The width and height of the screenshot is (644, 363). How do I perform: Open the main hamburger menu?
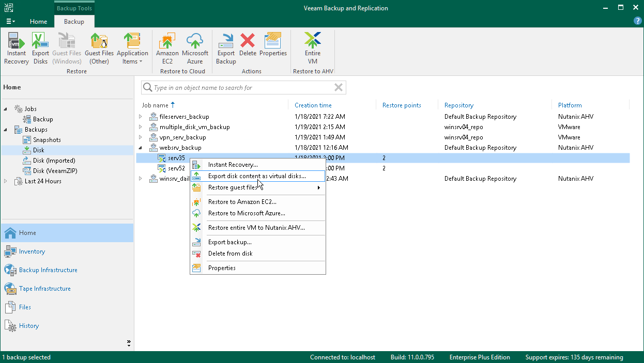[x=10, y=21]
